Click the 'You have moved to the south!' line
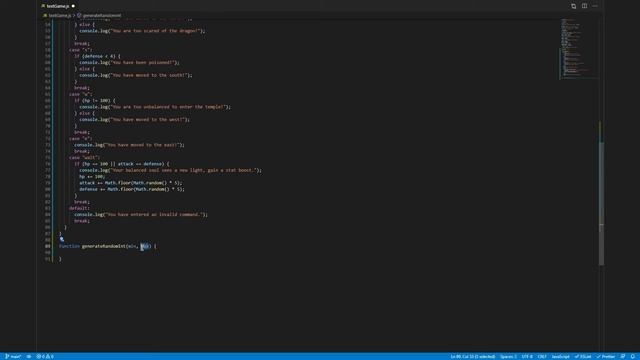Viewport: 640px width, 360px height. 136,75
